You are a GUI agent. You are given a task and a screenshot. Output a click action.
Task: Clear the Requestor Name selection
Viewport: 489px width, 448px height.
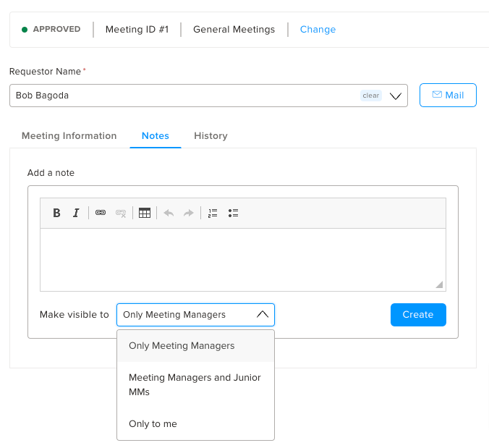(x=371, y=96)
